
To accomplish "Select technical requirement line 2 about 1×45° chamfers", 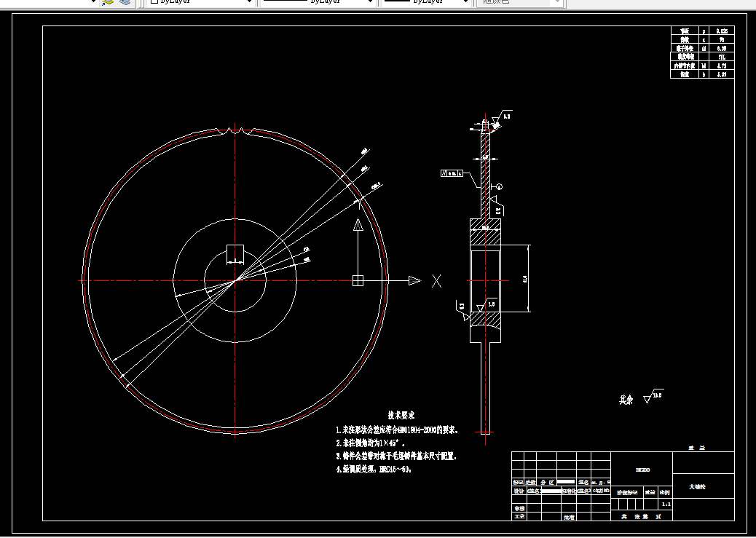I will click(370, 443).
